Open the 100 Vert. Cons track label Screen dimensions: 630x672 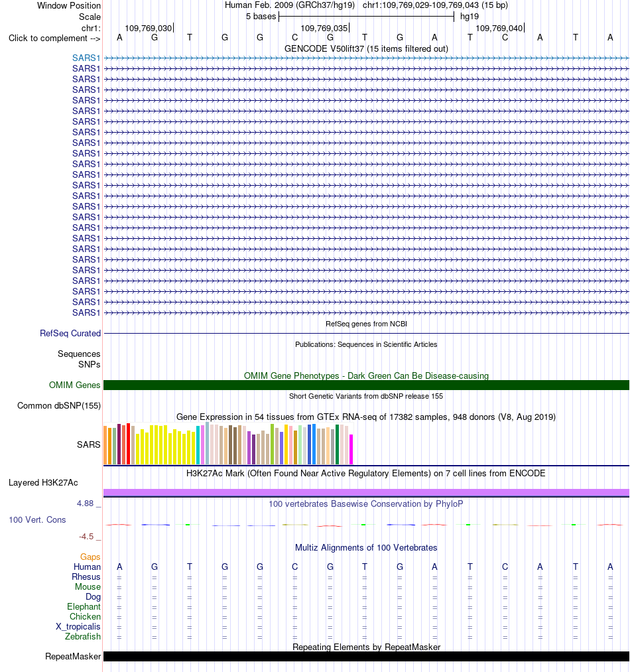(37, 520)
